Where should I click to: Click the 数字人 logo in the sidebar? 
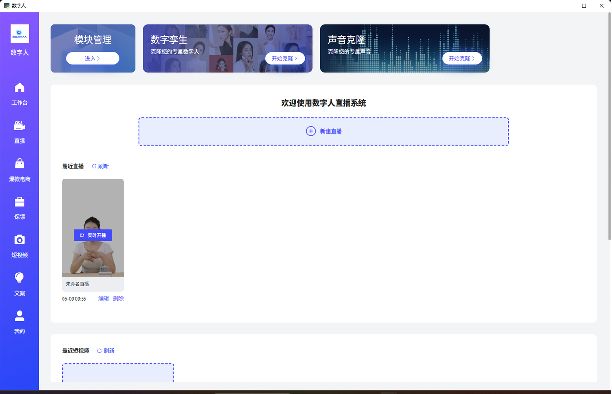(x=20, y=34)
